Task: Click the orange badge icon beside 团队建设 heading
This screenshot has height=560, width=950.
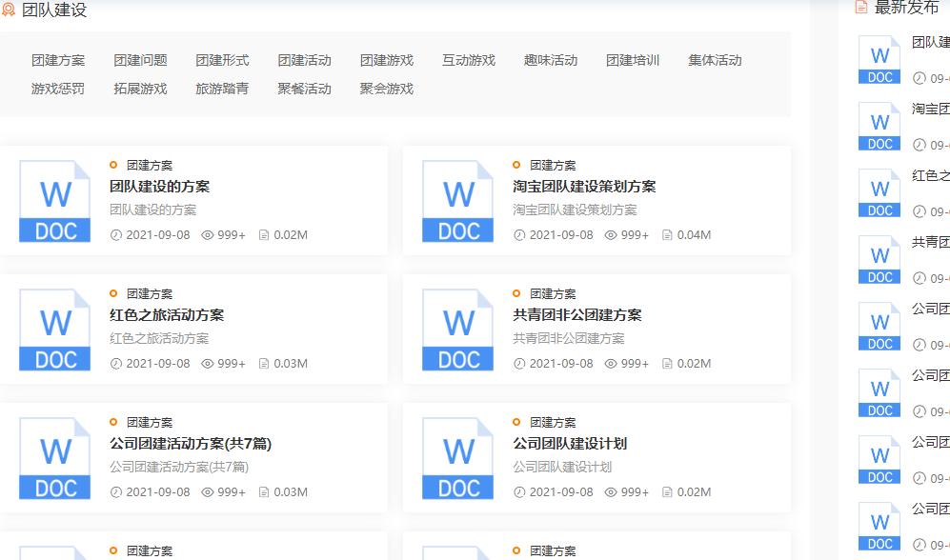Action: pos(13,10)
